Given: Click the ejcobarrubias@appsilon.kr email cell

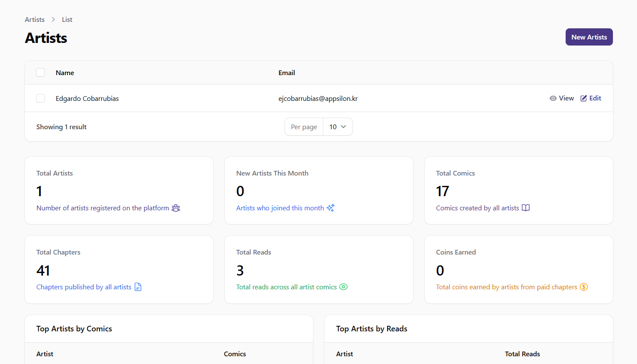Looking at the screenshot, I should click(318, 99).
